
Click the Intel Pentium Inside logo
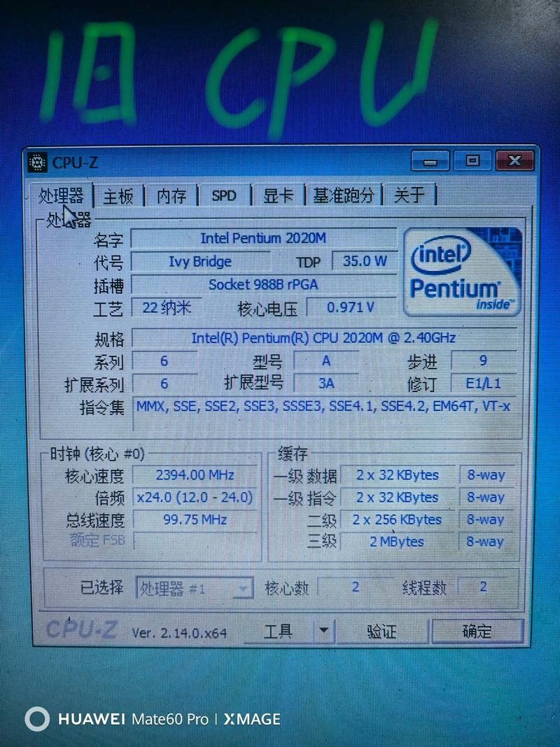click(462, 273)
